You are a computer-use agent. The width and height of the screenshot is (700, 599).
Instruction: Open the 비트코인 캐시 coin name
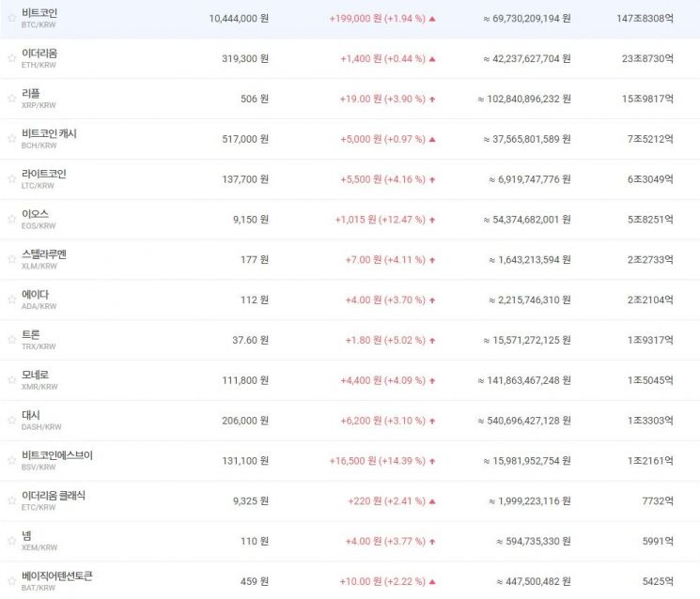point(49,133)
